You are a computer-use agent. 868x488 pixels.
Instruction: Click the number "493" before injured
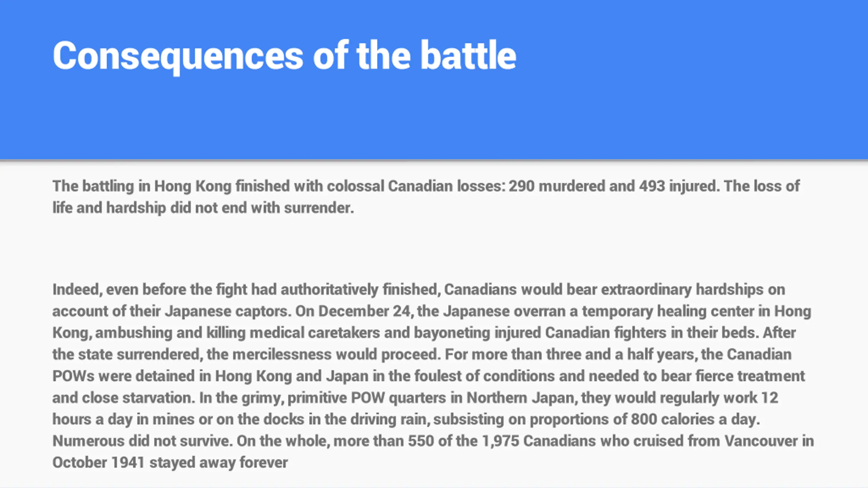652,186
